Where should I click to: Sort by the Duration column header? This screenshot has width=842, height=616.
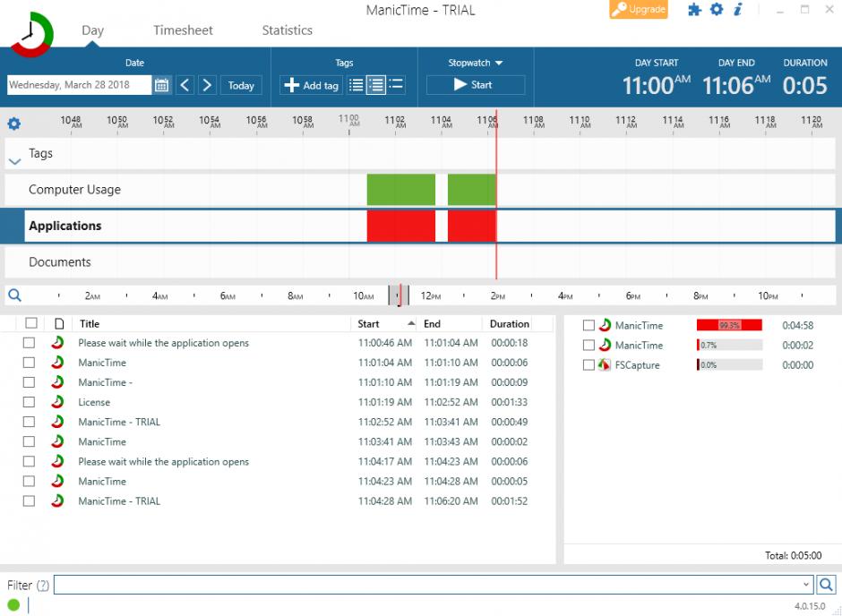coord(509,323)
